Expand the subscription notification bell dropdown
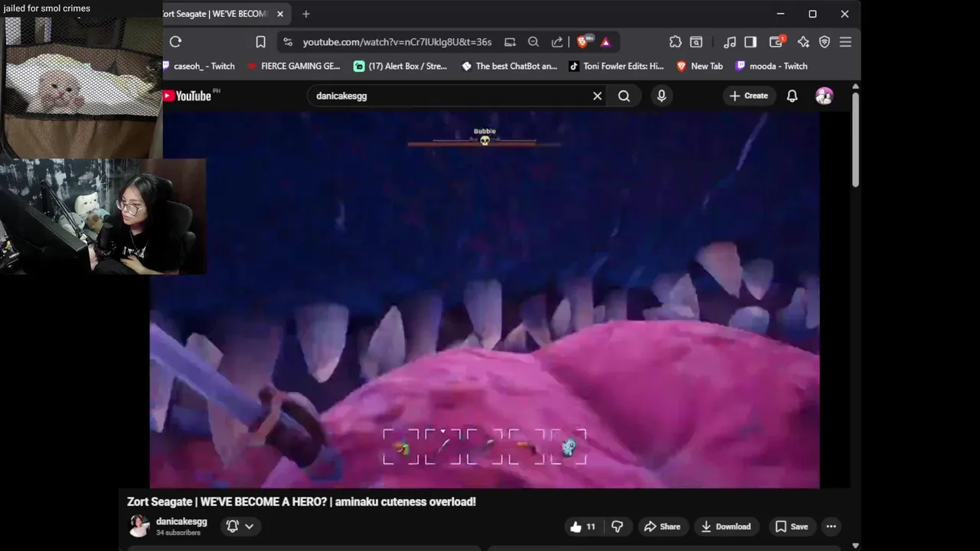The image size is (980, 551). 240,526
